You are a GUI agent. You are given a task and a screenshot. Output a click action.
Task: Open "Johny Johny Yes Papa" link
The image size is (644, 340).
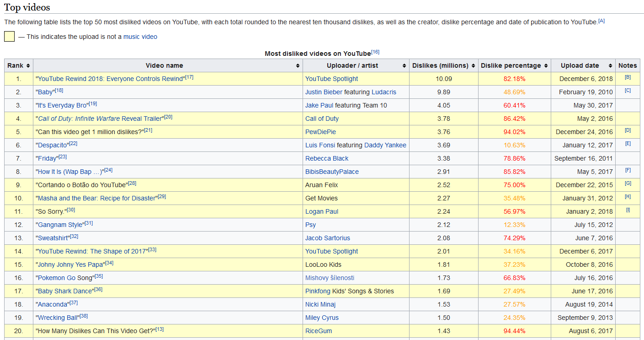[x=70, y=264]
